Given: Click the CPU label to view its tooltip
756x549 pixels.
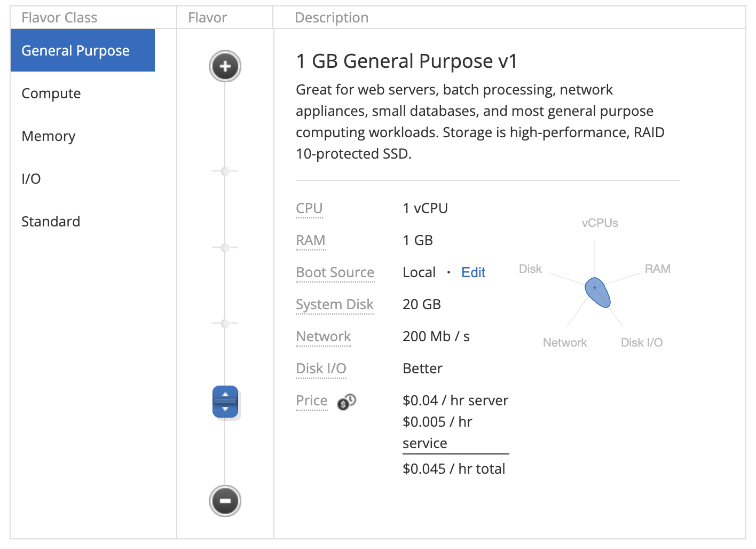Looking at the screenshot, I should (x=309, y=208).
